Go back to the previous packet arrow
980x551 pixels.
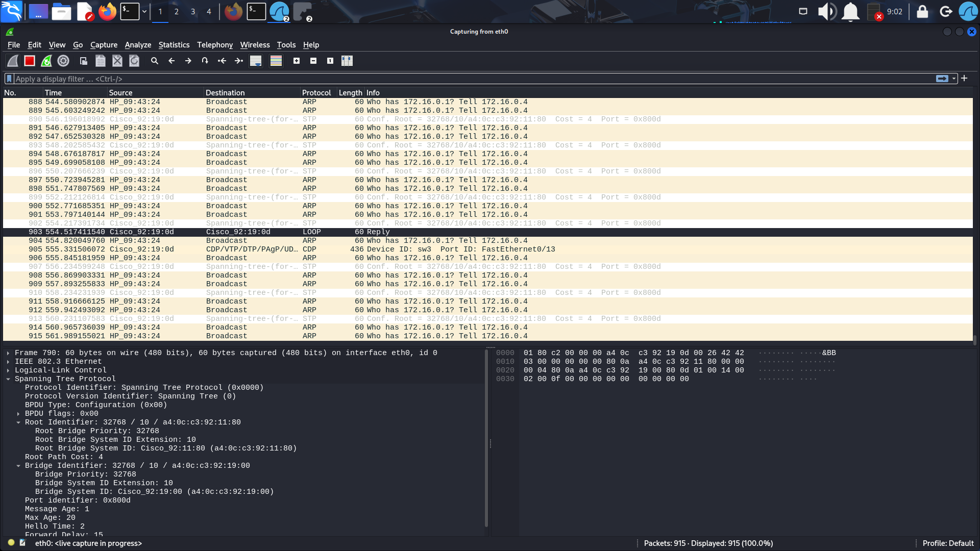(171, 61)
